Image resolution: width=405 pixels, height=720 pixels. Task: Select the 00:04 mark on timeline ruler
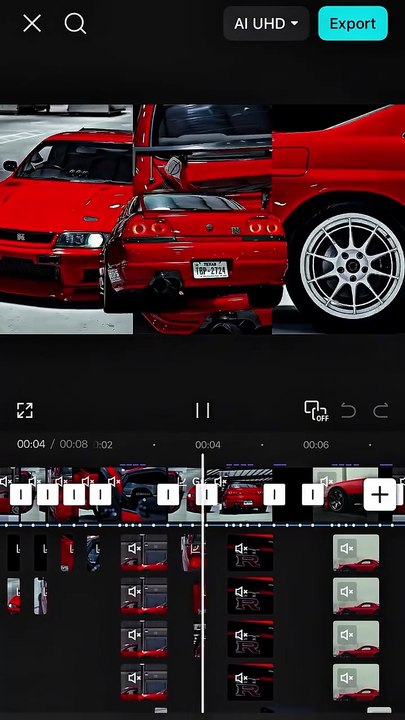tap(208, 444)
